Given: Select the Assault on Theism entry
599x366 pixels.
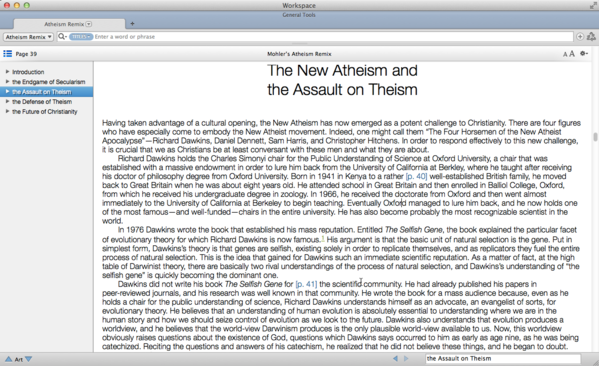Looking at the screenshot, I should [x=42, y=92].
